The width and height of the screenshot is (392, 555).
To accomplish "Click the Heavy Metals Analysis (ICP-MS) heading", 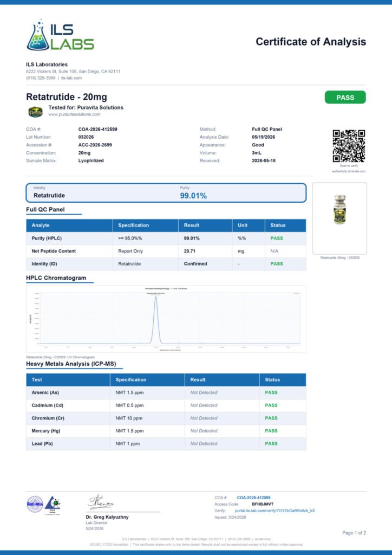I will coord(71,364).
